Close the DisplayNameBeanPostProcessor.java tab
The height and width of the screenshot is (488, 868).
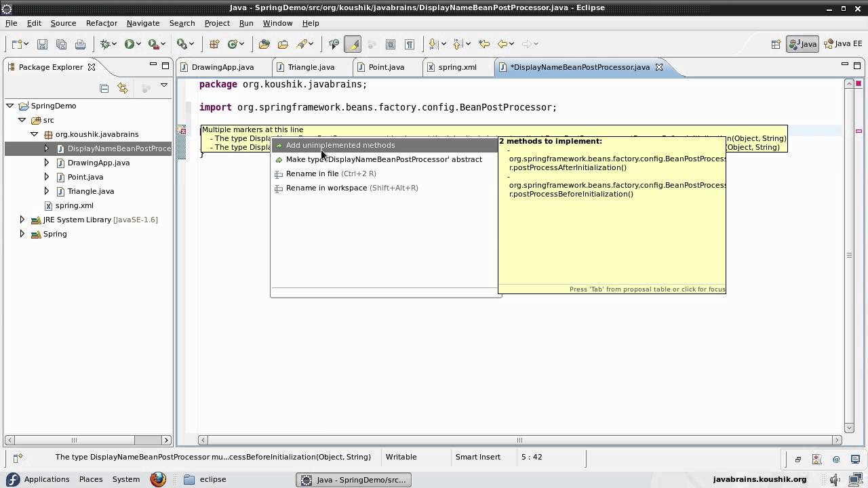(x=659, y=67)
